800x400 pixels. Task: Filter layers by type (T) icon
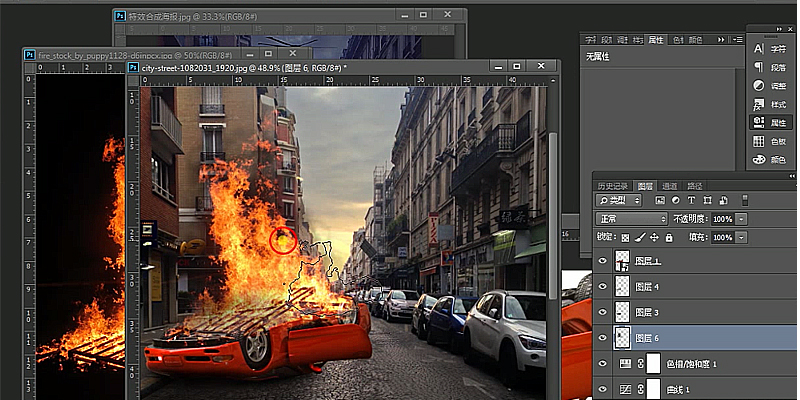[x=691, y=200]
